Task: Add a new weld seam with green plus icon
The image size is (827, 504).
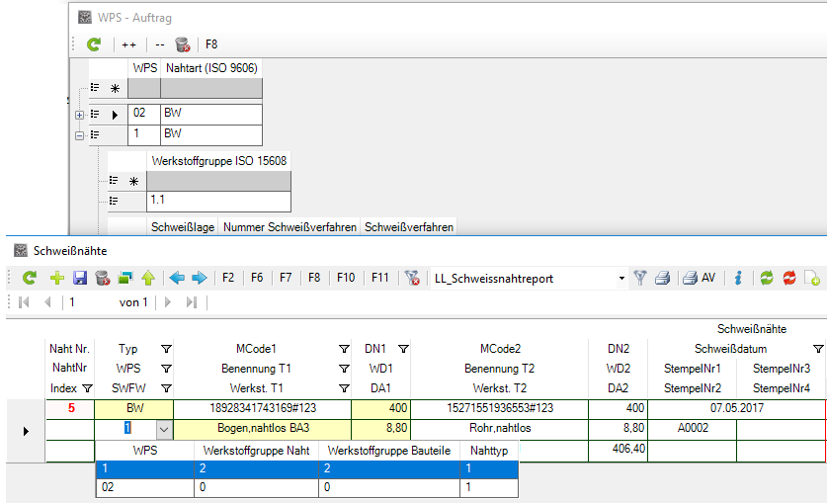Action: click(x=56, y=279)
